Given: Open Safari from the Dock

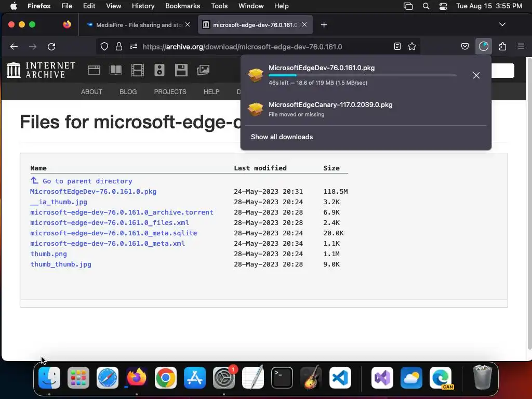Looking at the screenshot, I should point(108,378).
